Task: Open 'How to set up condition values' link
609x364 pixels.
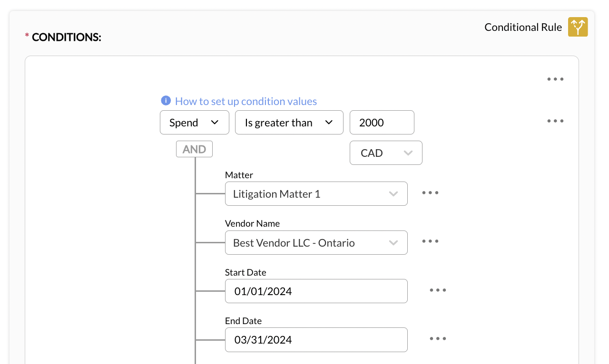Action: click(246, 101)
